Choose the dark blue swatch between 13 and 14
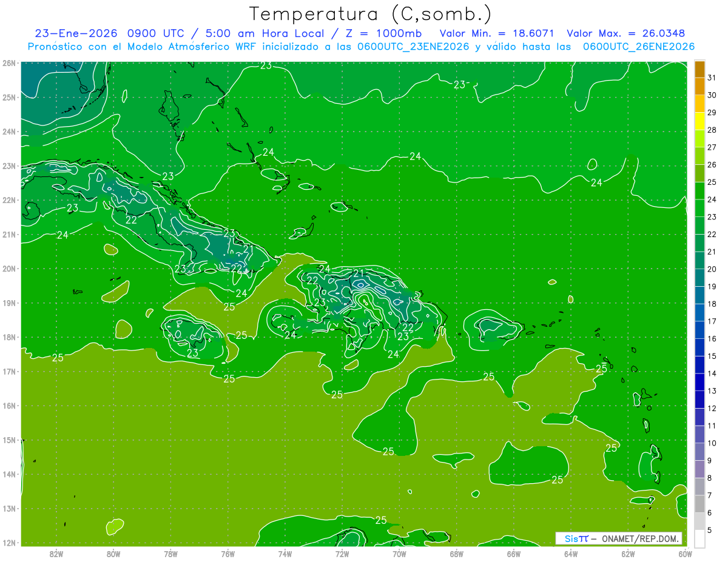 click(699, 382)
